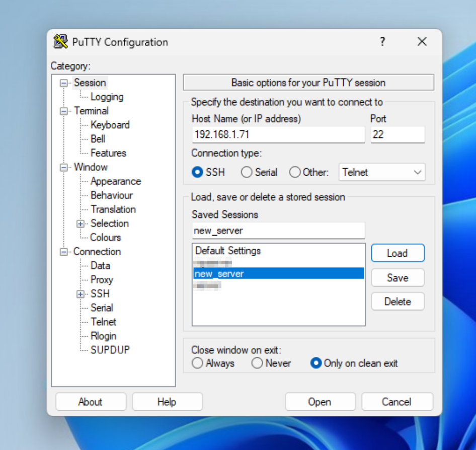Screen dimensions: 476x450
Task: Select Default Settings in sessions list
Action: point(228,251)
